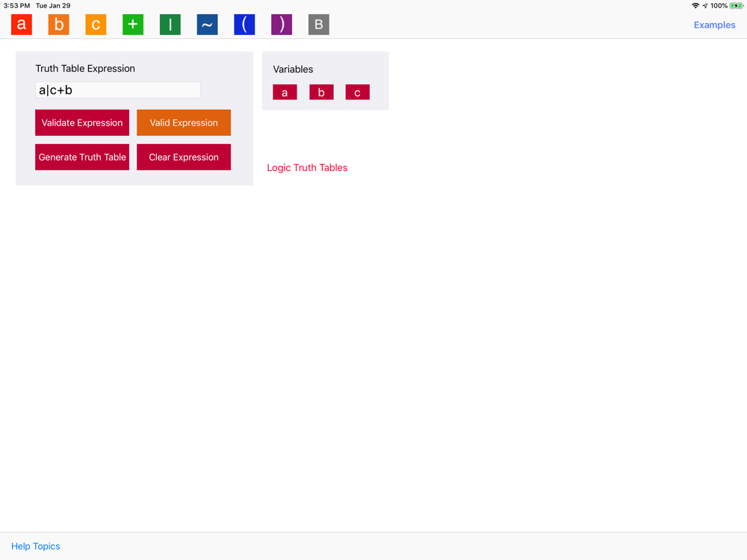
Task: Select variable b in Variables panel
Action: tap(321, 92)
